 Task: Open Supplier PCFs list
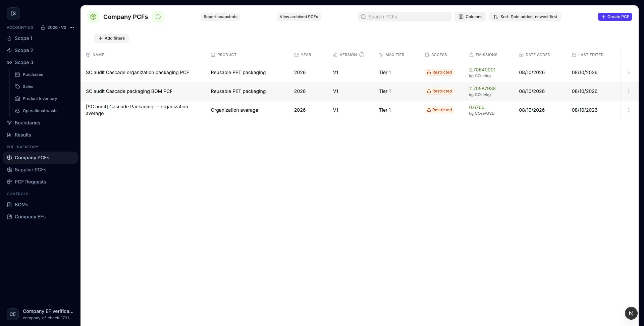tap(40, 170)
